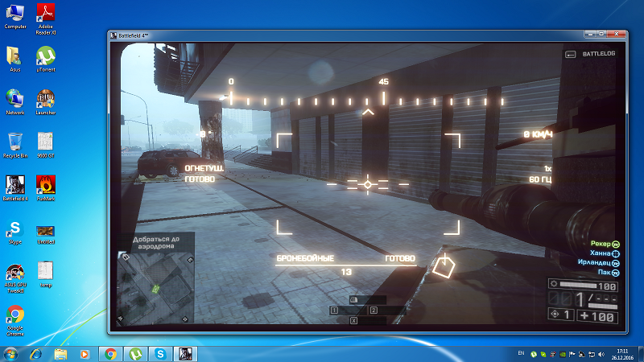
Task: Open Action Center flag tray icon
Action: 572,354
